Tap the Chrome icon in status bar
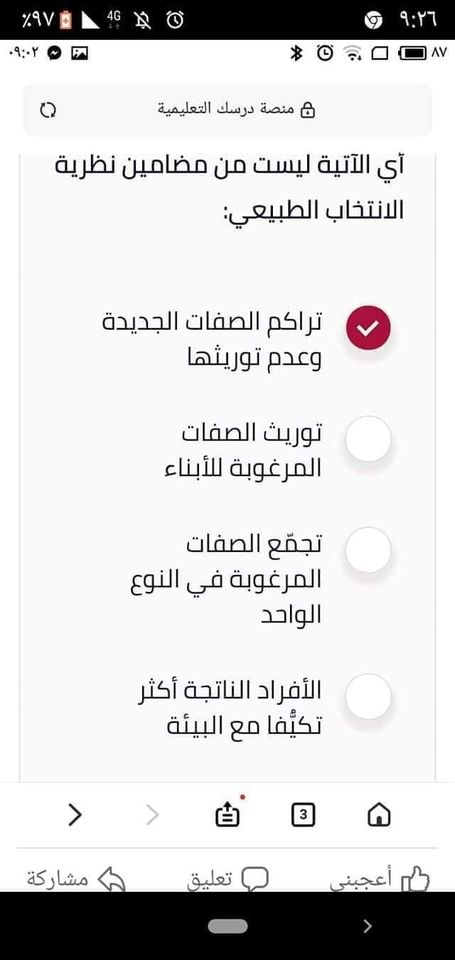455x960 pixels. coord(373,21)
